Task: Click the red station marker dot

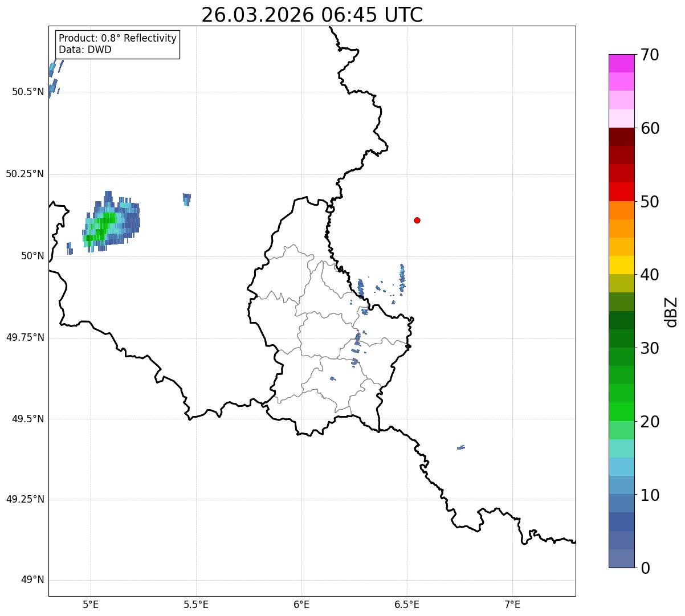Action: coord(417,220)
